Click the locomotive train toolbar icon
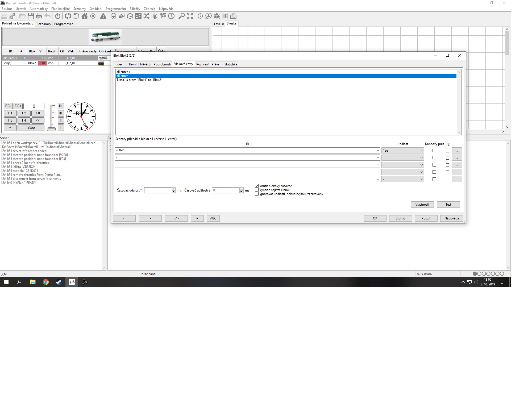The width and height of the screenshot is (532, 399). pyautogui.click(x=114, y=16)
